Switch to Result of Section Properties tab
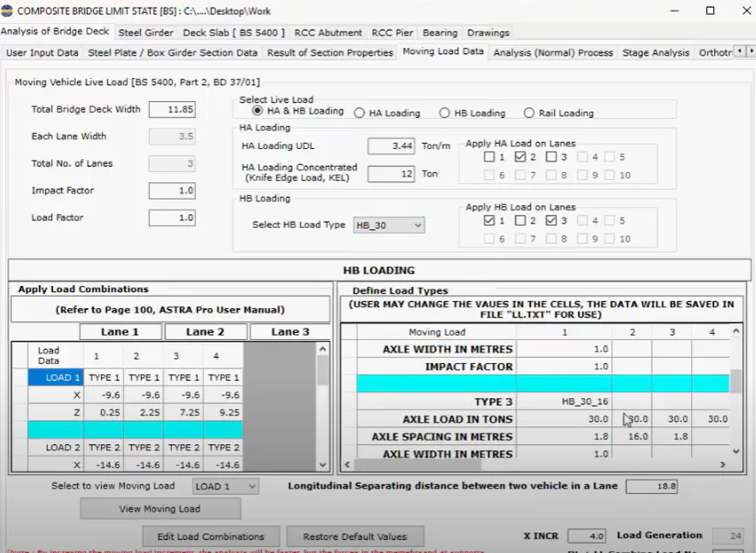This screenshot has height=553, width=756. (330, 52)
